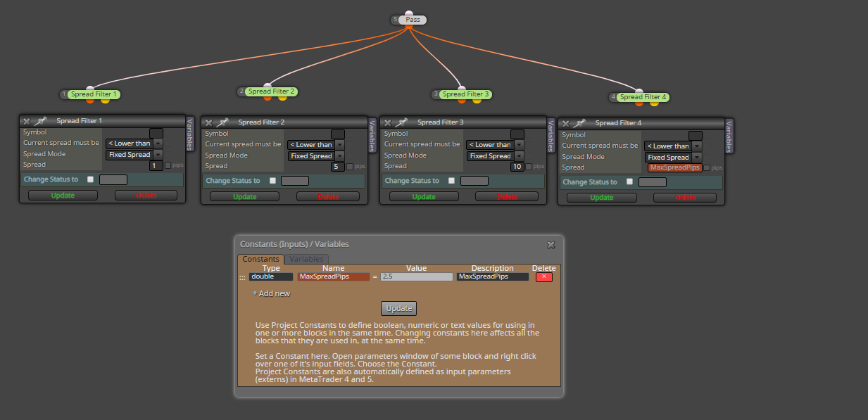Open 'Fixed Spread' dropdown in Spread Filter 3

click(x=495, y=156)
